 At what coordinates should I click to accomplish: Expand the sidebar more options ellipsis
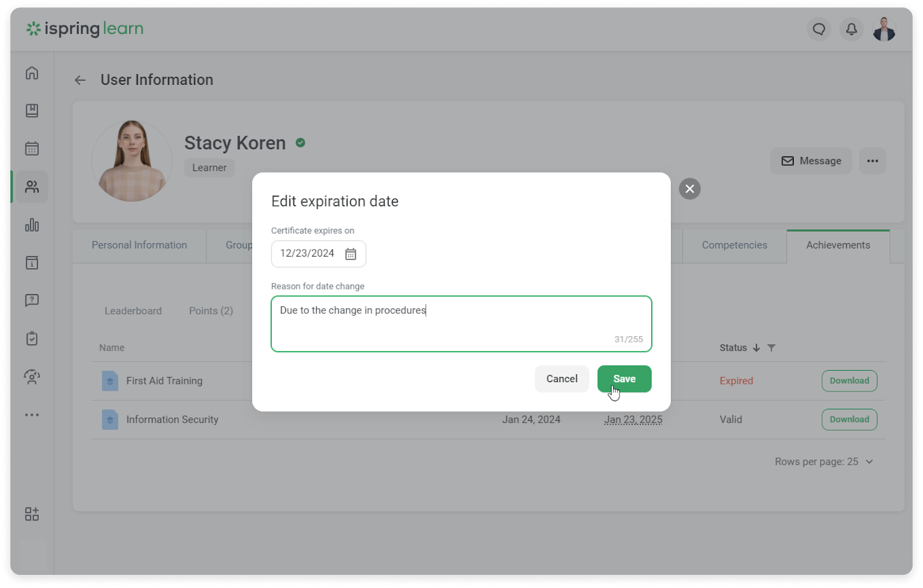(32, 415)
